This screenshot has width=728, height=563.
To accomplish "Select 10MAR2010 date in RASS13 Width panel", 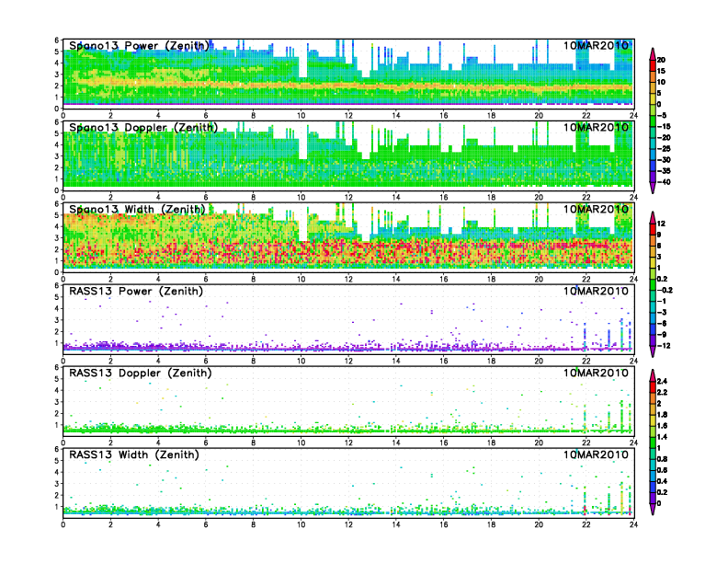I will (596, 454).
